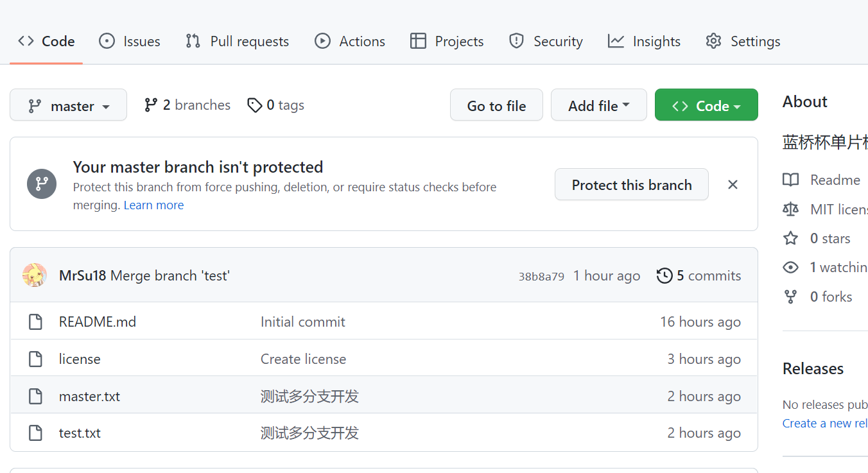Go to the Actions tab
This screenshot has height=473, width=868.
pos(350,41)
